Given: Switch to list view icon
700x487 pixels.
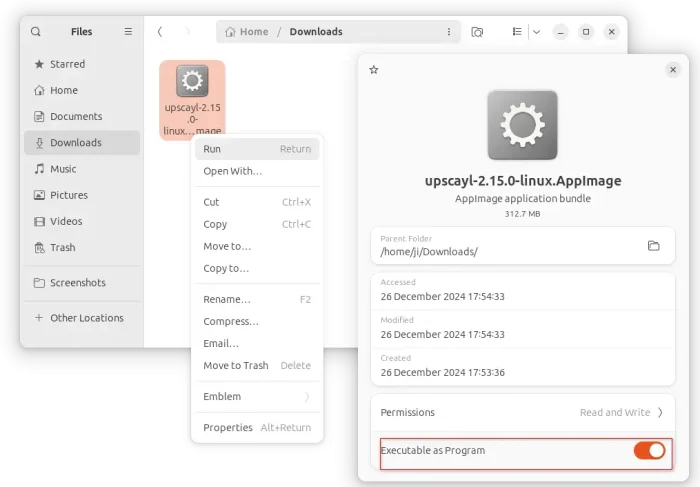Looking at the screenshot, I should [x=517, y=32].
